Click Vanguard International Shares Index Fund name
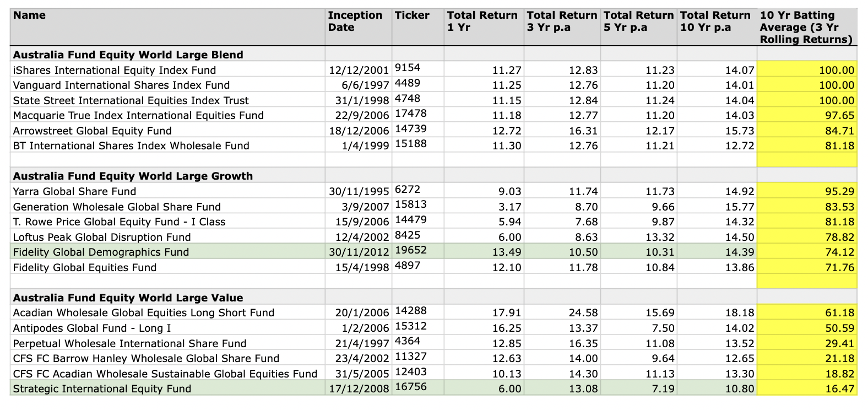868x410 pixels. click(121, 85)
